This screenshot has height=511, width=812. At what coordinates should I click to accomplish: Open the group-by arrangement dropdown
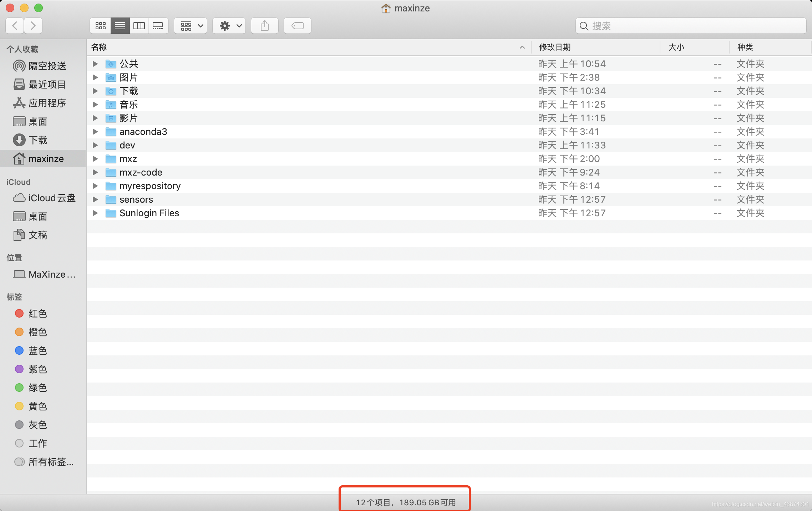191,26
